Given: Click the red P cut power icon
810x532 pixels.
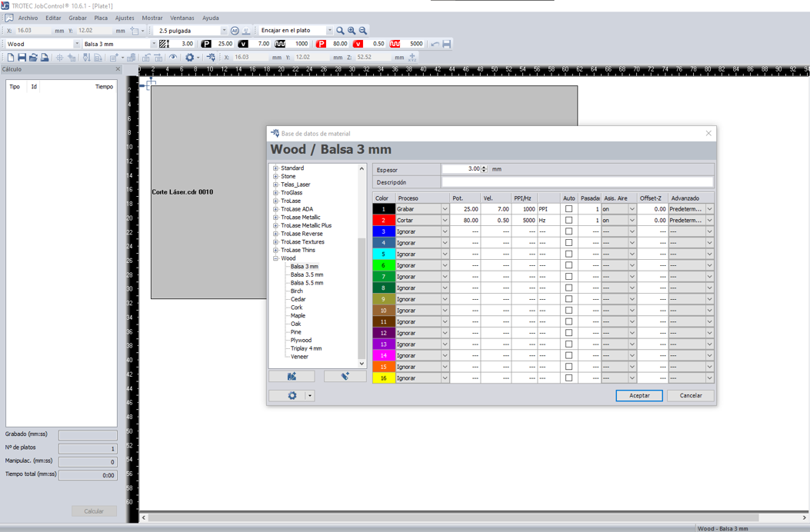Looking at the screenshot, I should pyautogui.click(x=321, y=44).
